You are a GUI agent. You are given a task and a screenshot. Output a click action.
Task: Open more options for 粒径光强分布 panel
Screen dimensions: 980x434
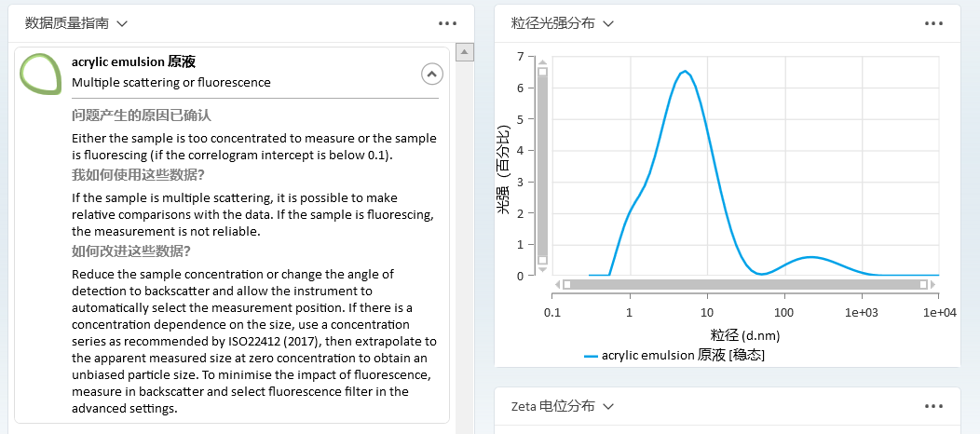[x=933, y=23]
